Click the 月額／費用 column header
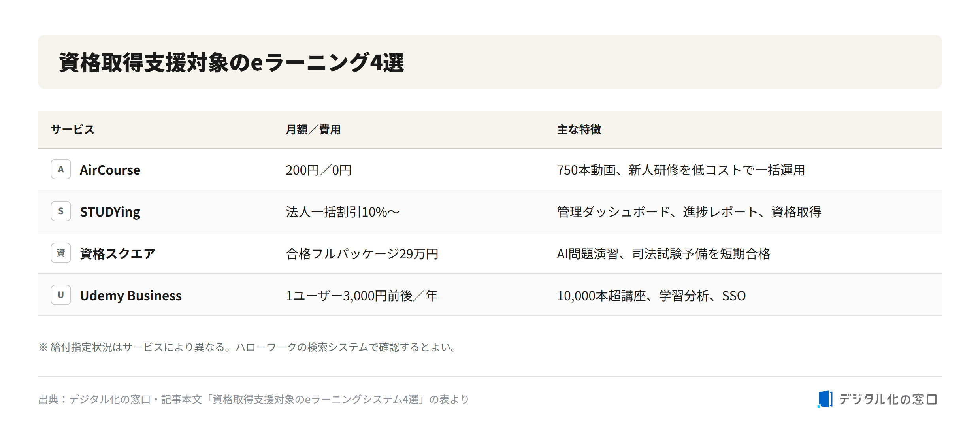The height and width of the screenshot is (445, 980). point(313,130)
